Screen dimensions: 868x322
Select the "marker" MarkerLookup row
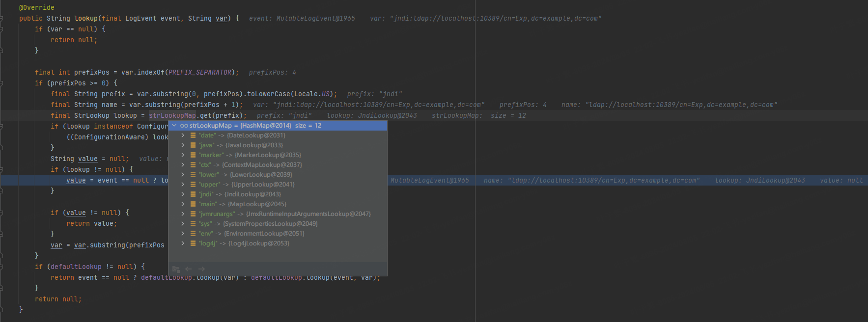point(278,155)
